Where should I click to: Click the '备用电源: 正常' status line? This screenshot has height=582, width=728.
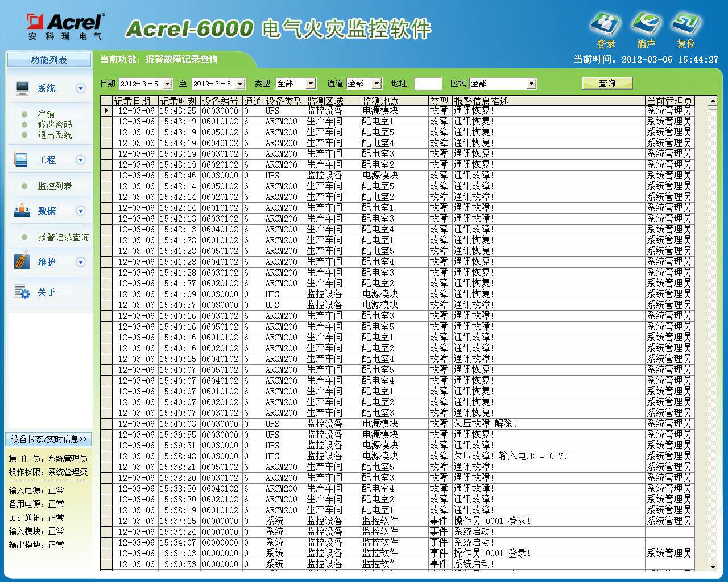click(x=36, y=504)
